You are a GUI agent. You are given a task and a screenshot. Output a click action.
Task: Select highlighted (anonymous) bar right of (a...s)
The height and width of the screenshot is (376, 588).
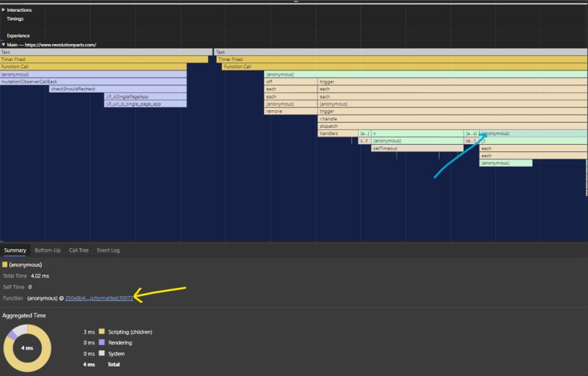click(x=534, y=134)
